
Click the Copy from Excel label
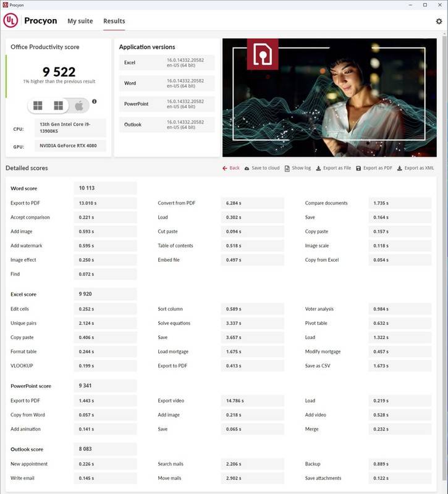tap(322, 260)
